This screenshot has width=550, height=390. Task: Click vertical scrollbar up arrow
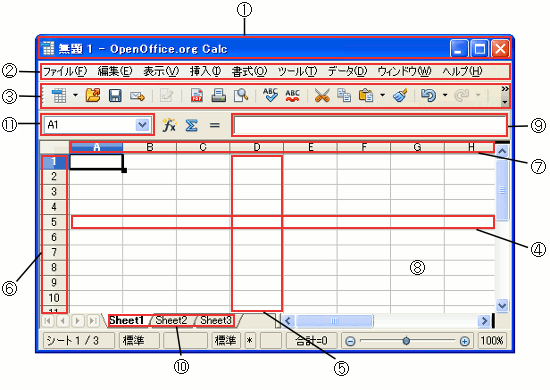tap(502, 151)
